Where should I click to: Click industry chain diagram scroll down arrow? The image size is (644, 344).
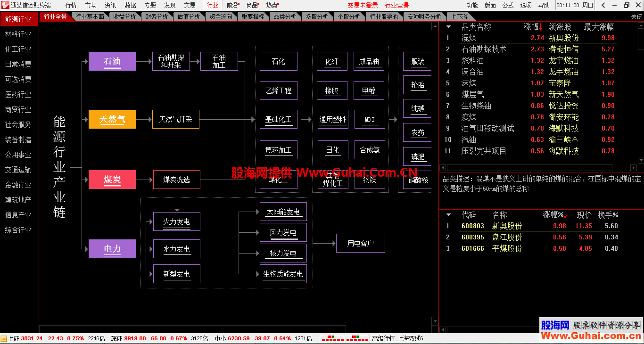(435, 321)
